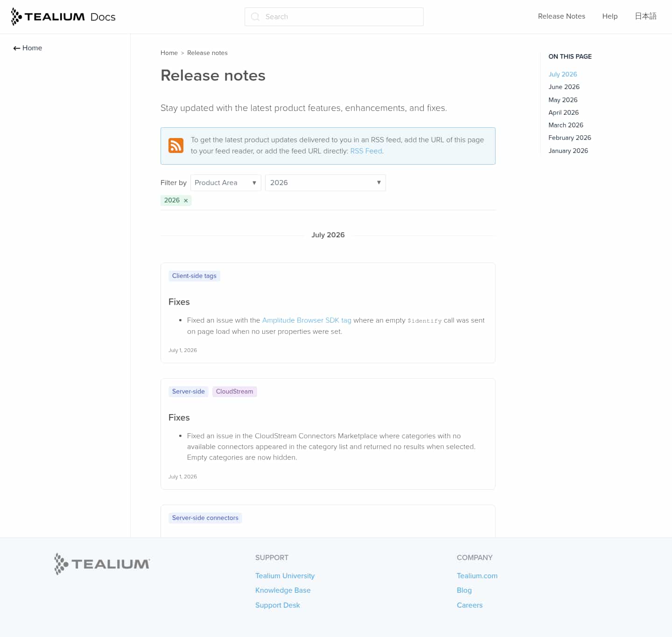Click the ON THIS PAGE heading
Viewport: 672px width, 637px height.
click(570, 56)
